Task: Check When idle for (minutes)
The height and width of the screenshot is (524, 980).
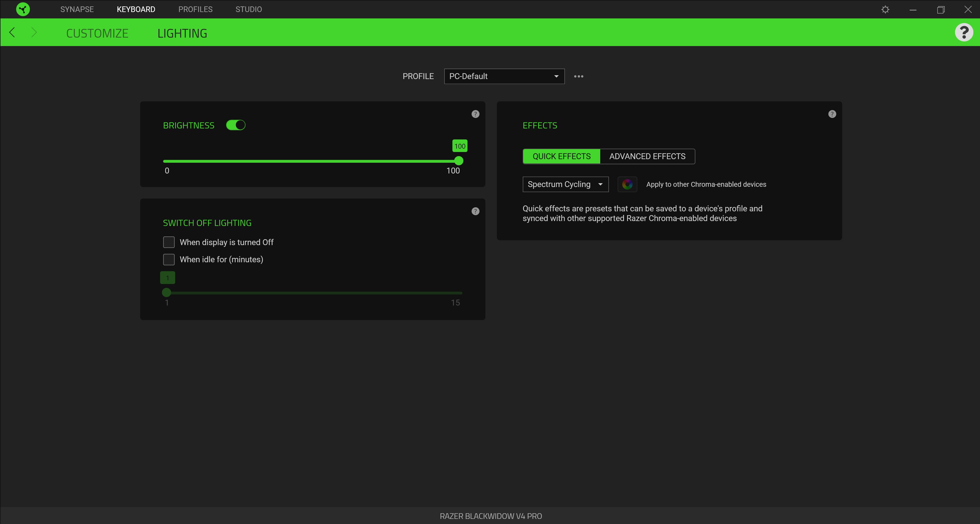Action: tap(169, 259)
